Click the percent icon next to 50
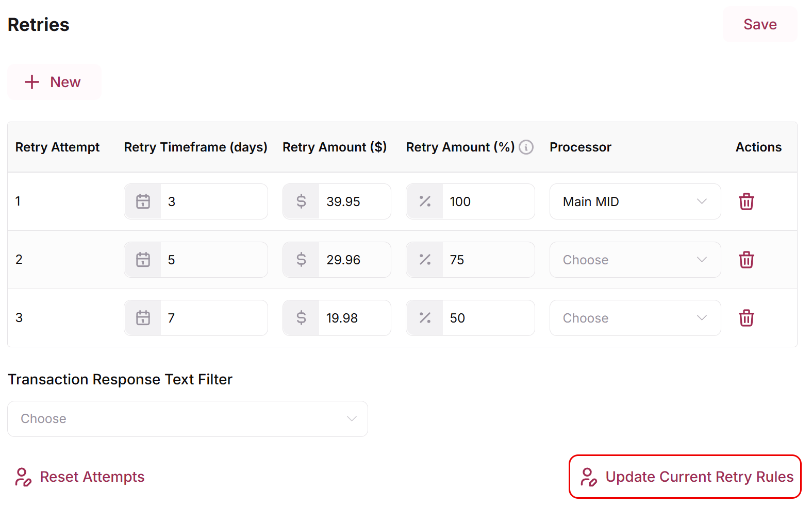The height and width of the screenshot is (507, 812). click(425, 318)
